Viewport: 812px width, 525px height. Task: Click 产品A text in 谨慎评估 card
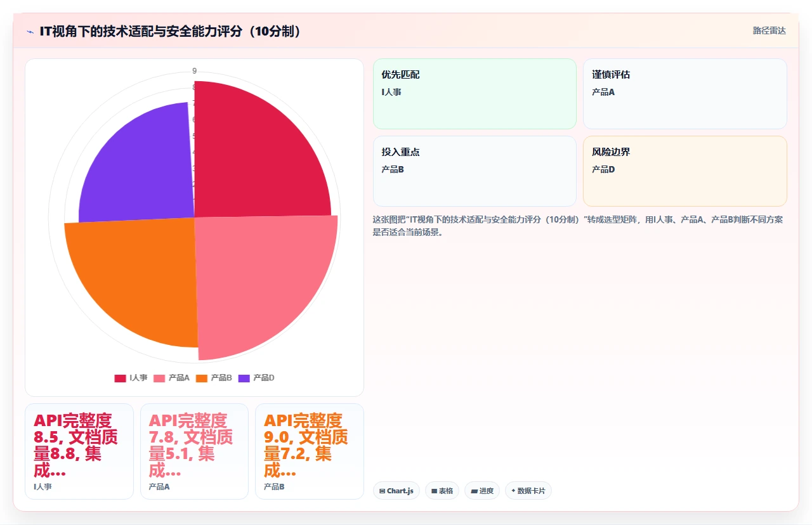click(x=603, y=92)
